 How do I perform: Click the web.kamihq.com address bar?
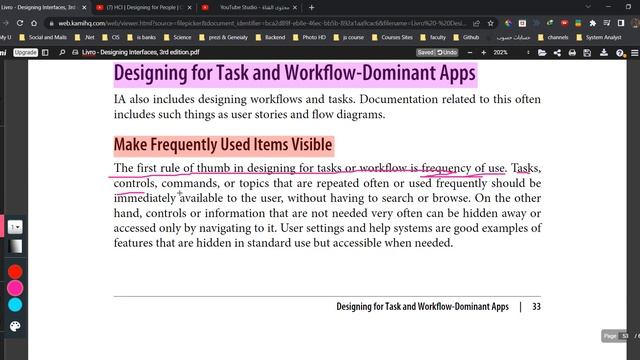pyautogui.click(x=261, y=23)
